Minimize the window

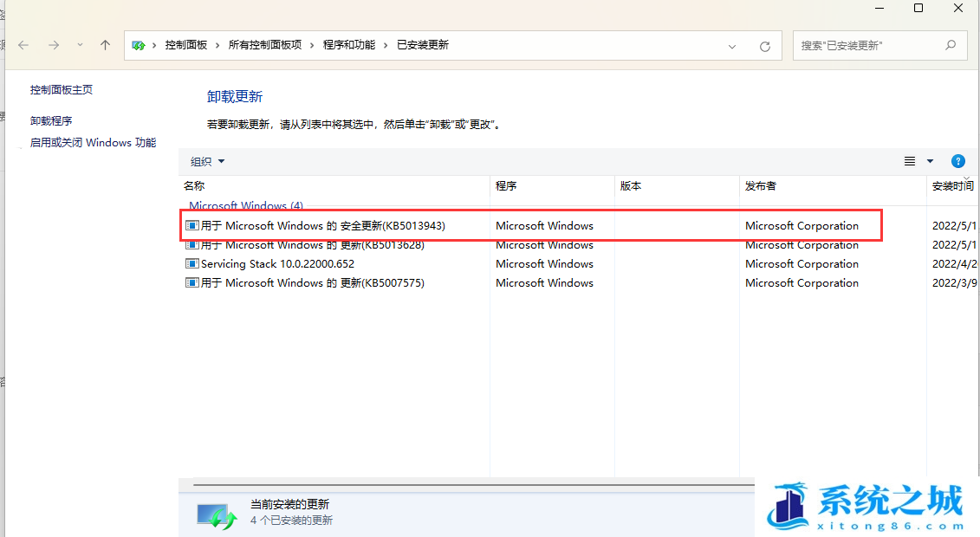(x=879, y=8)
